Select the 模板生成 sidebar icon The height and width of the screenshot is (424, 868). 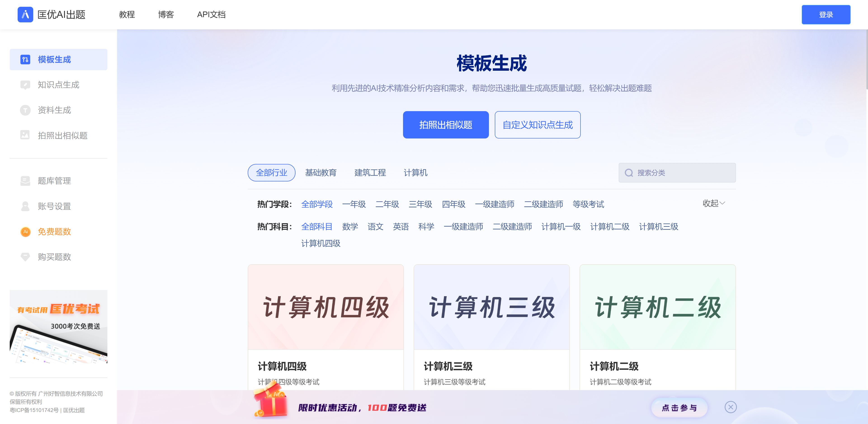pos(25,60)
